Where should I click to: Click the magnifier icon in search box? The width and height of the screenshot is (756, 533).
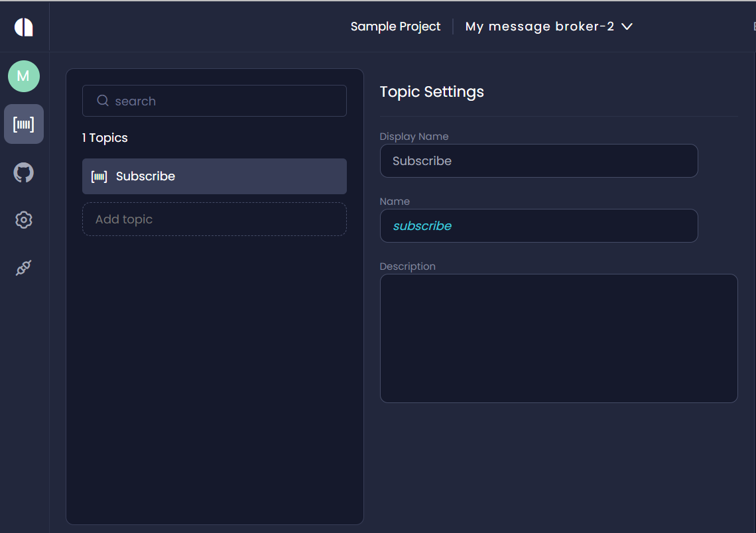point(103,101)
